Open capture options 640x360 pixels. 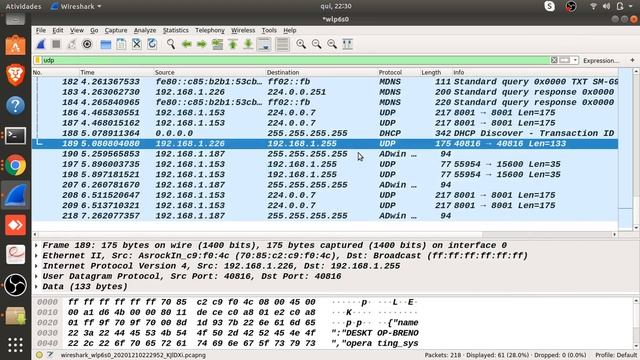[87, 44]
